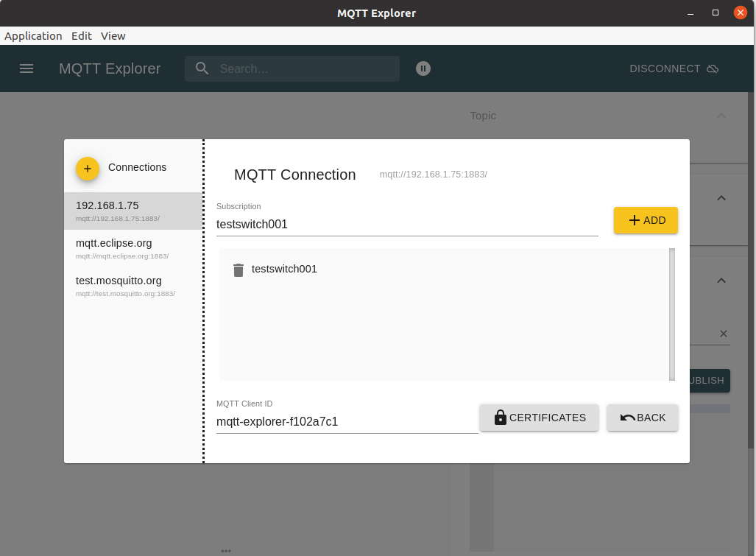Collapse the second sidebar panel chevron
756x556 pixels.
721,198
